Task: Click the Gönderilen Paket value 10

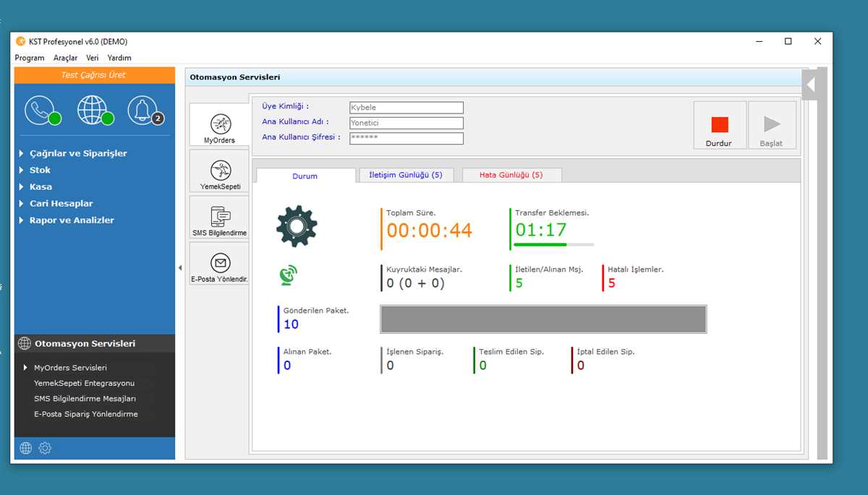Action: 291,324
